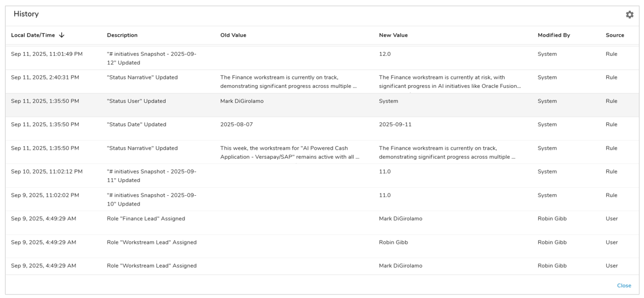This screenshot has width=644, height=298.
Task: Click the Snapshot 2025-09-10 Updated description
Action: coord(151,199)
